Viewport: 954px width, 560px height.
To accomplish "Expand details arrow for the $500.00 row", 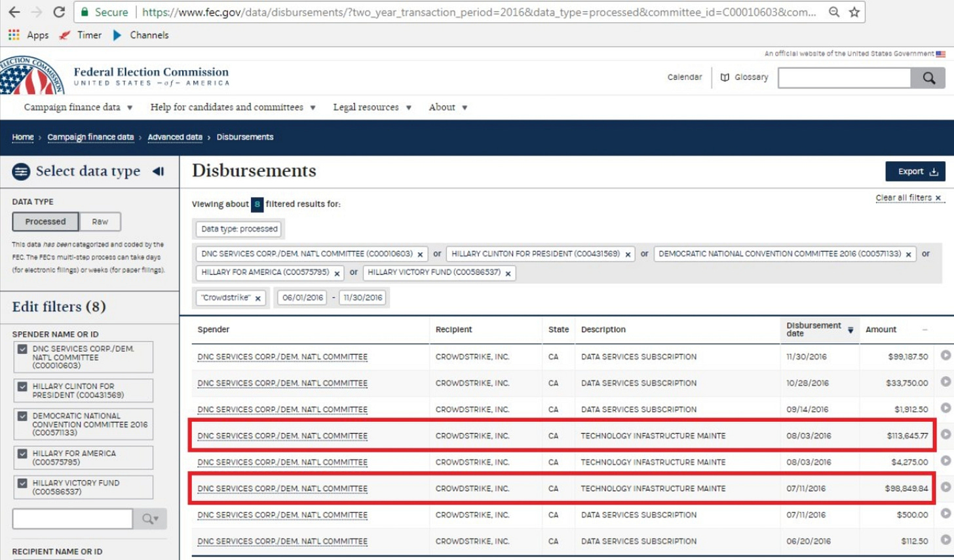I will 945,513.
